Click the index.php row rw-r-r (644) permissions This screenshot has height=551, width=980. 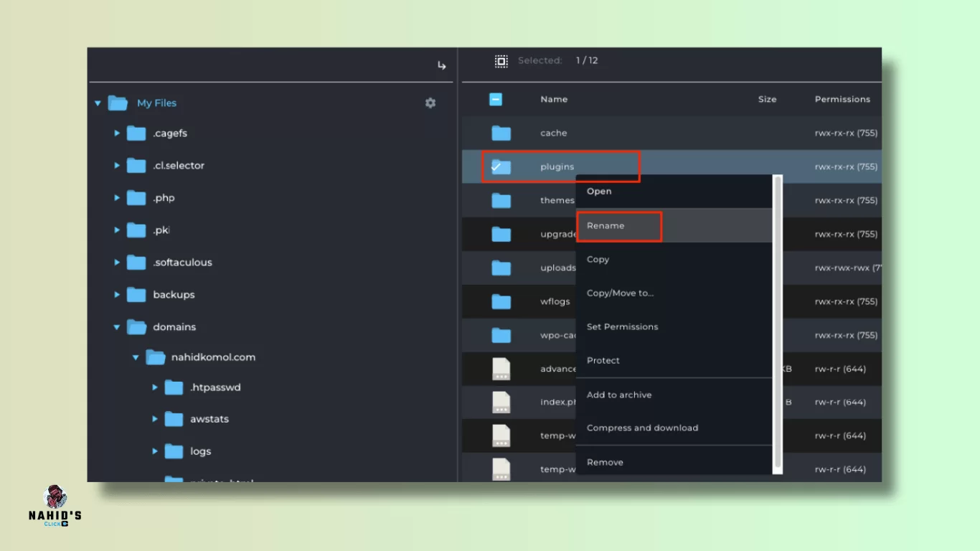(x=840, y=402)
